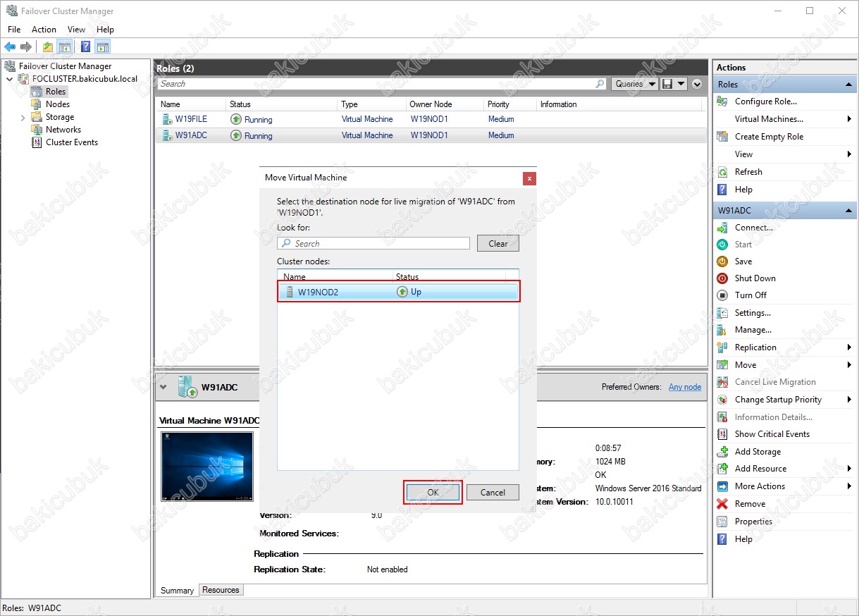Open the Queries dropdown
Viewport: 859px width, 616px height.
pyautogui.click(x=635, y=84)
